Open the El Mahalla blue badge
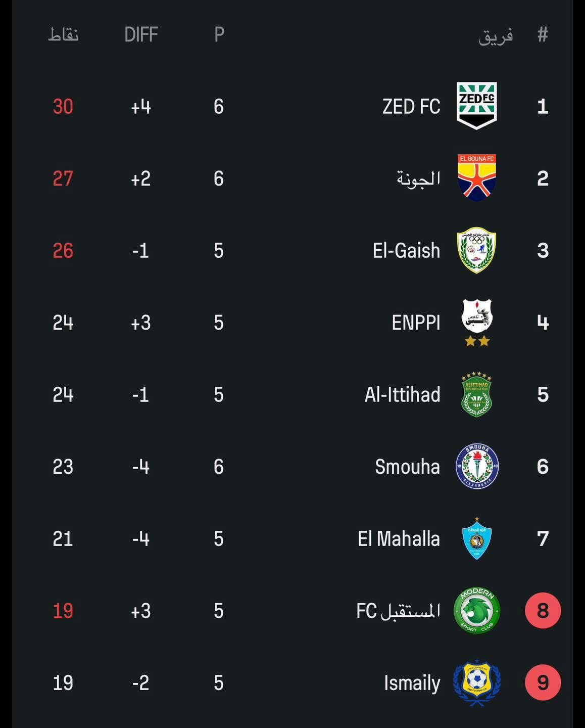The height and width of the screenshot is (728, 585). point(476,538)
